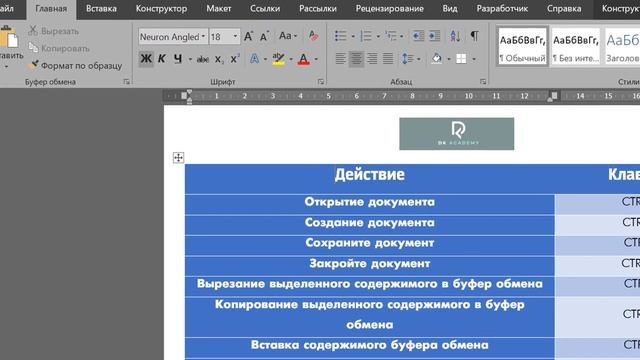Screen dimensions: 640x360
Task: Open the Clipboard (Буфер обмена) dialog launcher
Action: tap(127, 82)
